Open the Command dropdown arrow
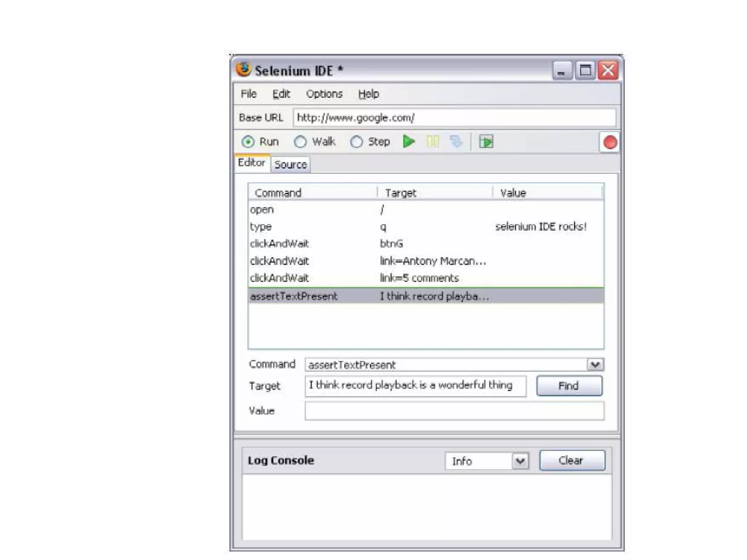The width and height of the screenshot is (747, 560). click(595, 365)
